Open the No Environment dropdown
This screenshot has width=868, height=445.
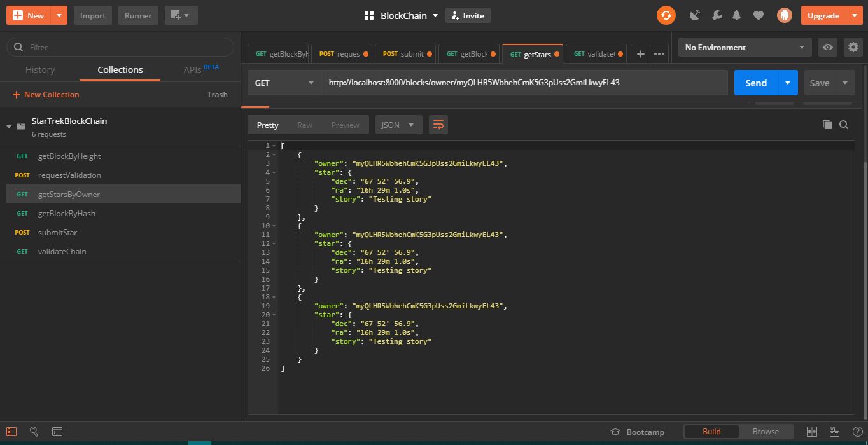click(x=745, y=47)
